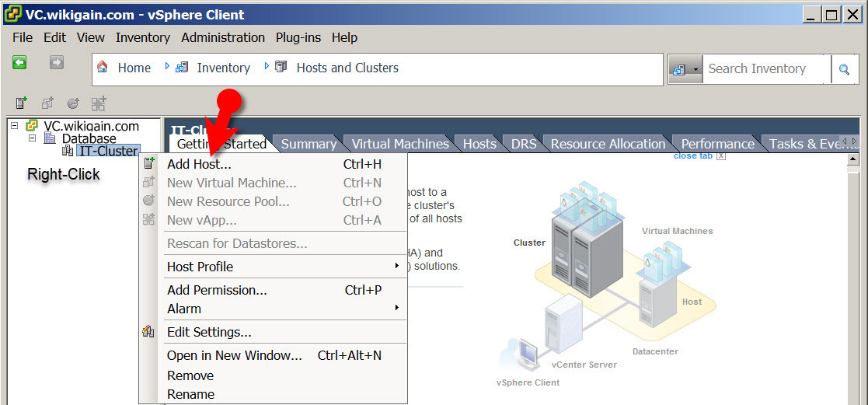
Task: Expand the Host Profile submenu arrow
Action: [397, 266]
